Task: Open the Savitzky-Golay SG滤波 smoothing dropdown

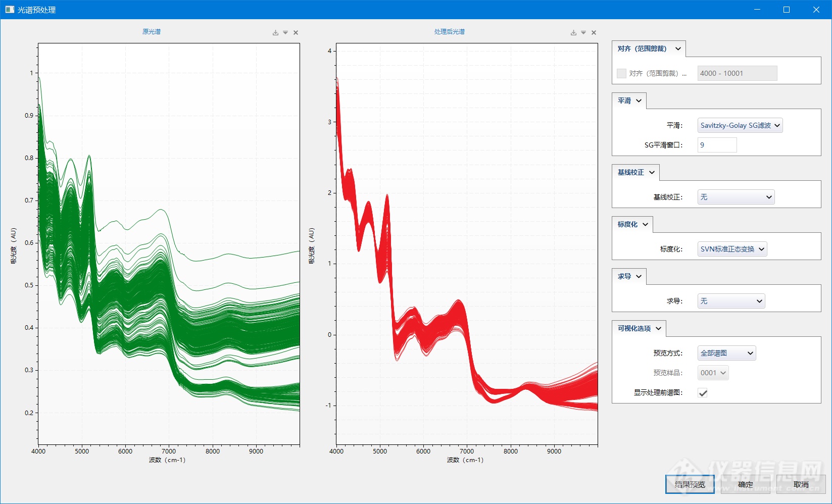Action: point(740,125)
